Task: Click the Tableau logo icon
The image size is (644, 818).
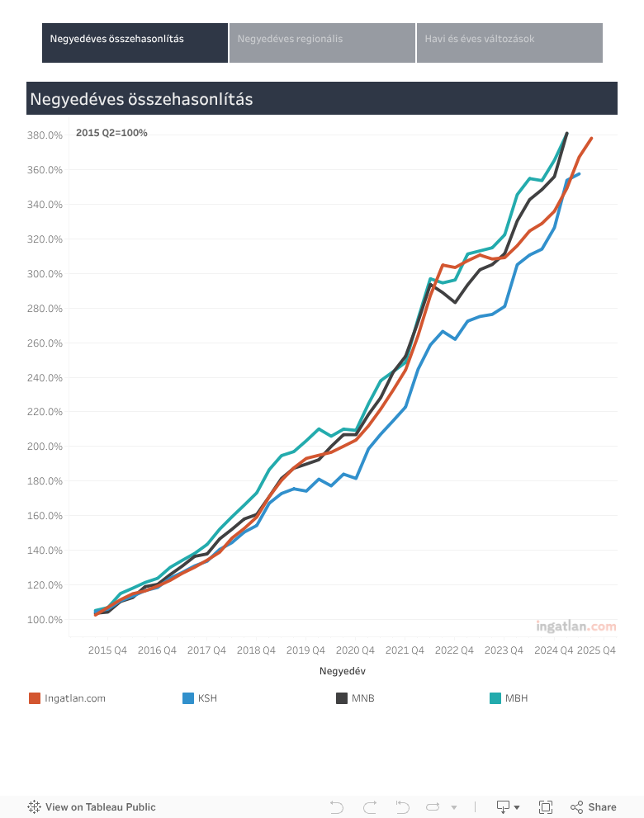Action: click(x=35, y=807)
